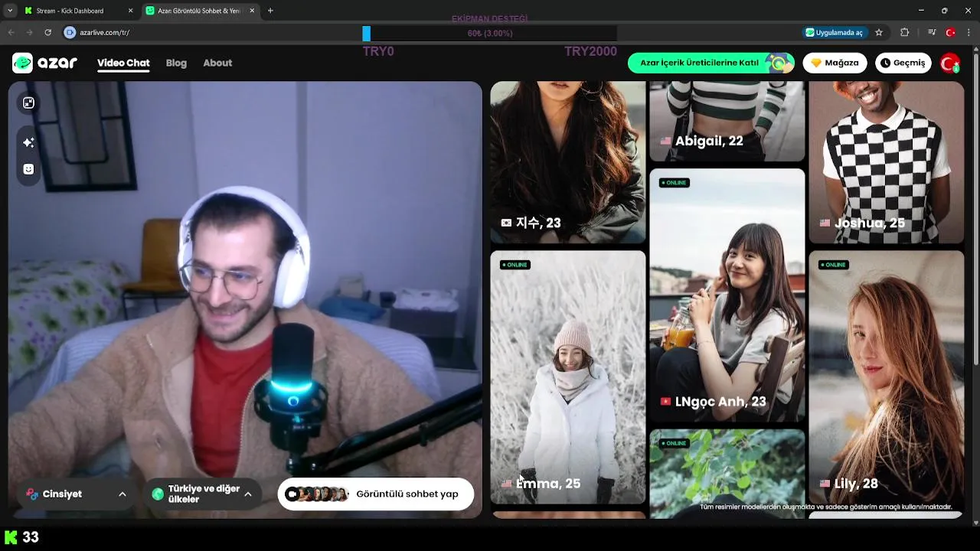The image size is (980, 551).
Task: Go forward in browser history
Action: pyautogui.click(x=29, y=32)
